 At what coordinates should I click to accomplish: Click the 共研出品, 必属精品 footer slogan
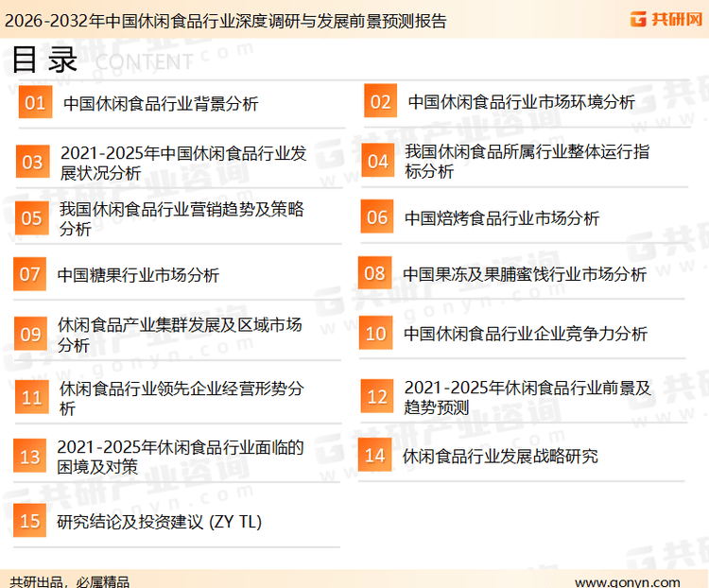point(70,581)
